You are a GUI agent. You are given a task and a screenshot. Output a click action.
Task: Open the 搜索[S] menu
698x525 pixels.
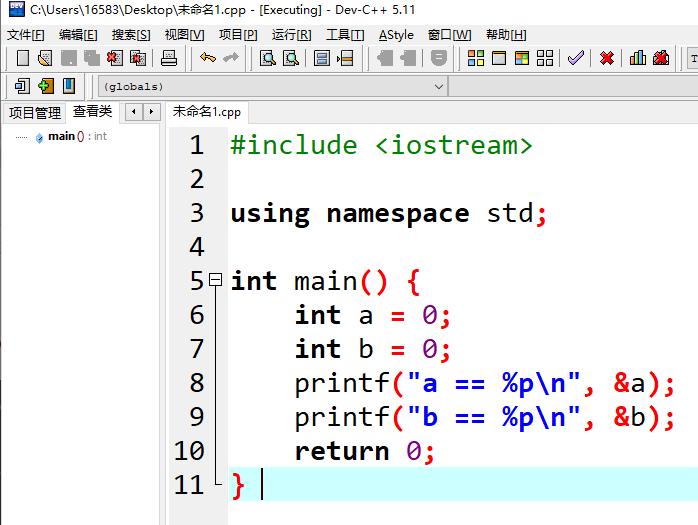pyautogui.click(x=131, y=35)
